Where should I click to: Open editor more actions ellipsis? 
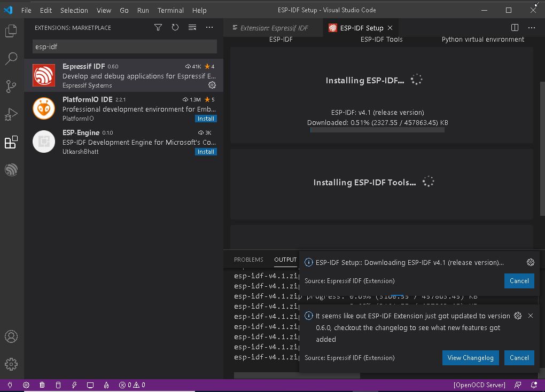532,27
